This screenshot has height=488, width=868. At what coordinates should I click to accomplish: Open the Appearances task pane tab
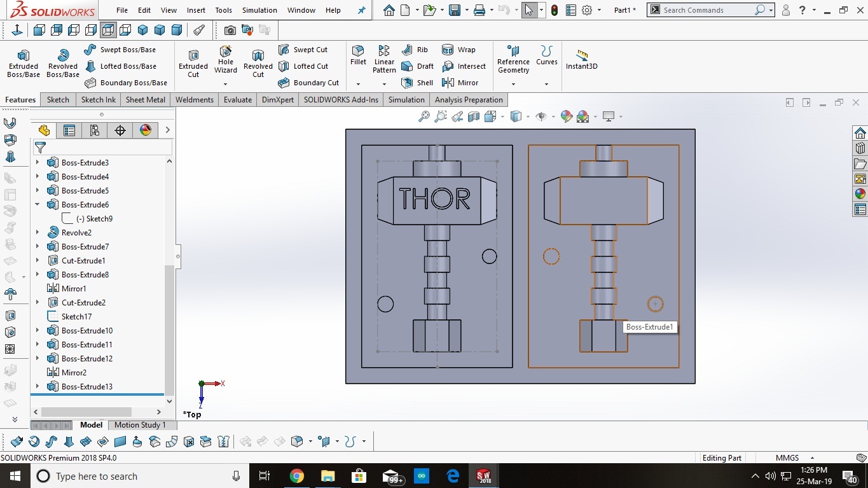860,194
